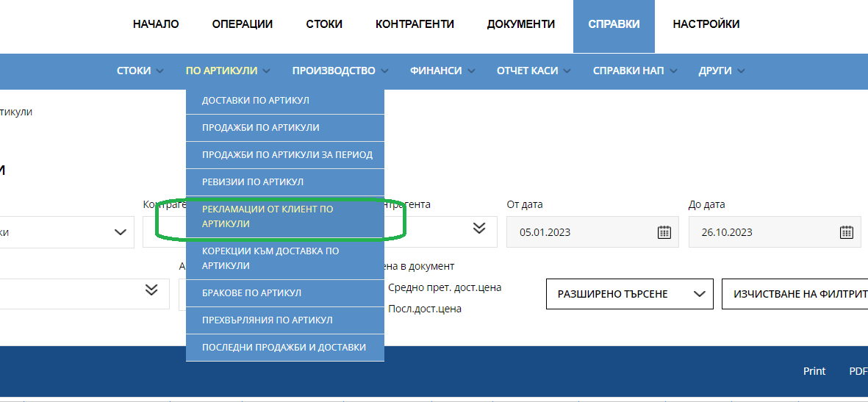
Task: Choose ПРОДАЖБИ ПО АРТИКУЛИ ЗА ПЕРИОД entry
Action: 285,155
